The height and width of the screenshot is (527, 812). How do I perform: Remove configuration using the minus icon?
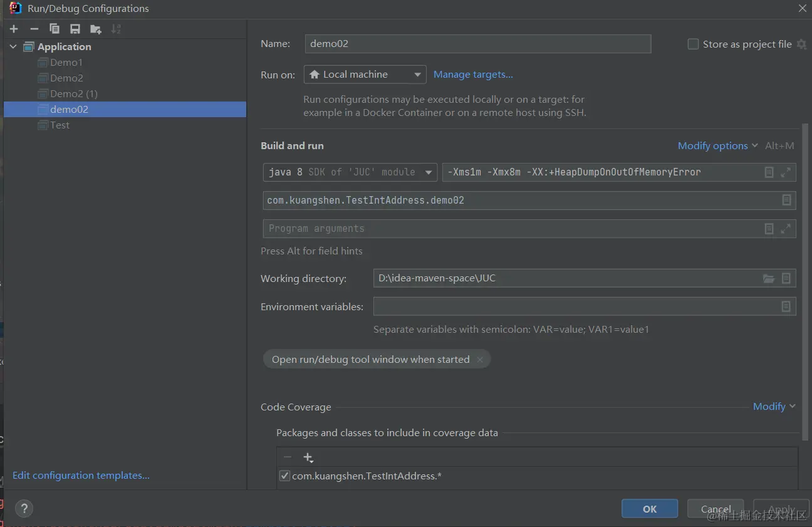[x=34, y=29]
